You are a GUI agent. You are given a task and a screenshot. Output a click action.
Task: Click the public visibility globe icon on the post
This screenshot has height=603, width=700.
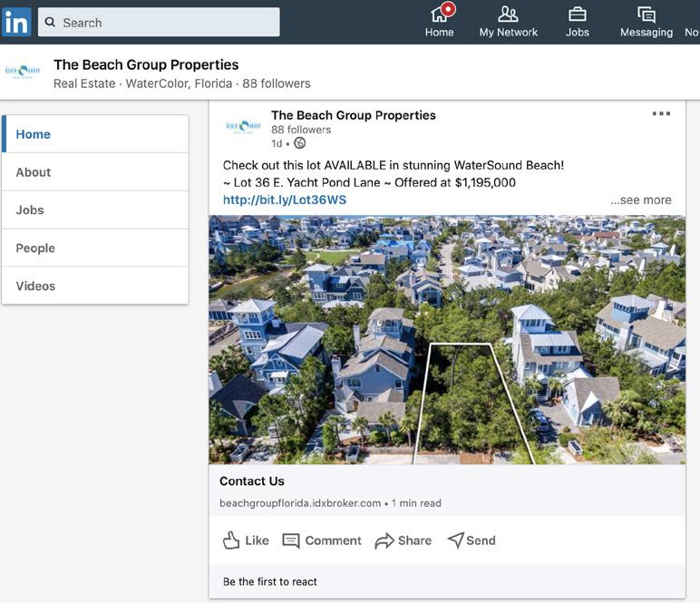300,143
